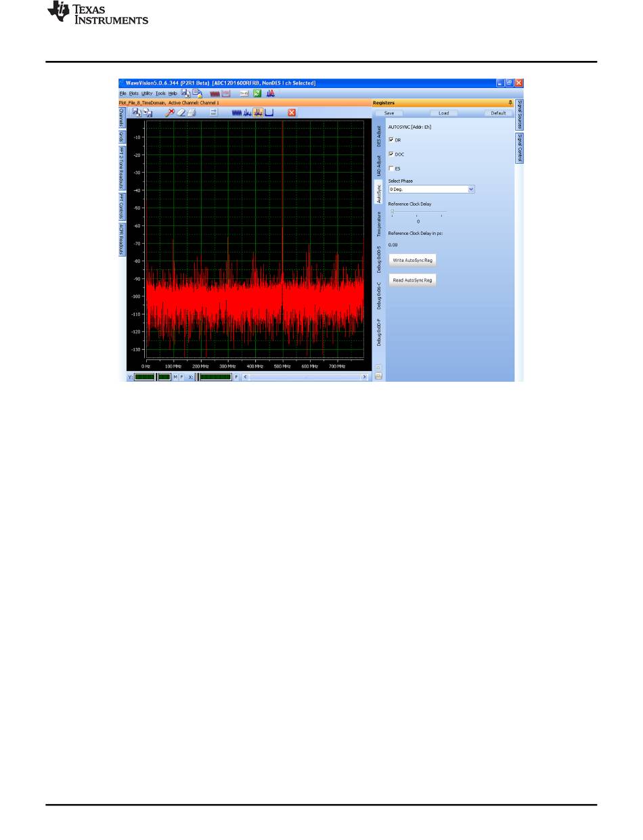Screen dimensions: 643x840
Task: Click the Save registers button
Action: (389, 113)
